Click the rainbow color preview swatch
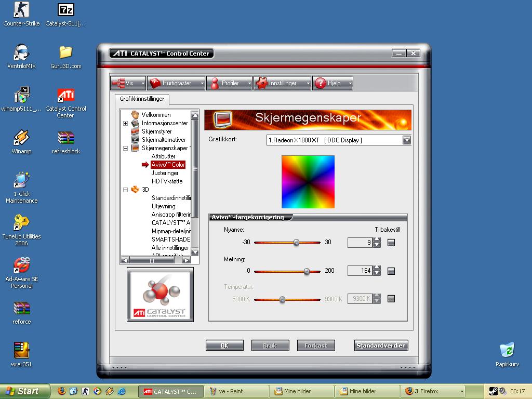 308,182
